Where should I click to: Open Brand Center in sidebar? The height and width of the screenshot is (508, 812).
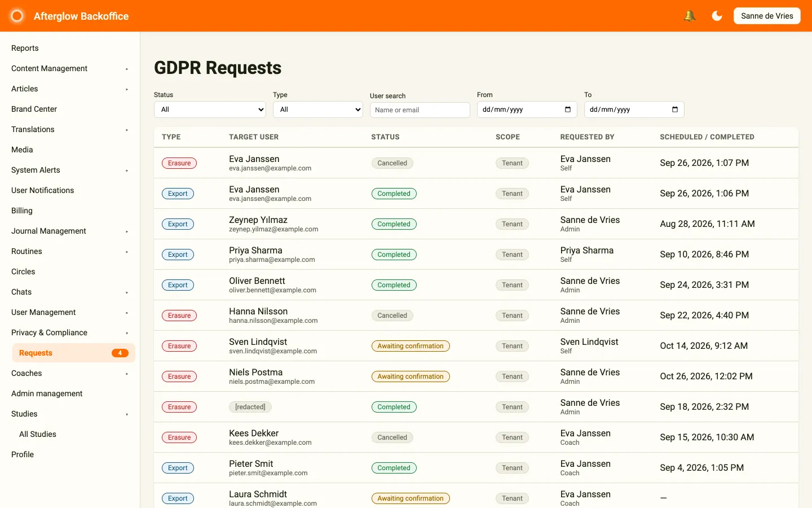70,109
